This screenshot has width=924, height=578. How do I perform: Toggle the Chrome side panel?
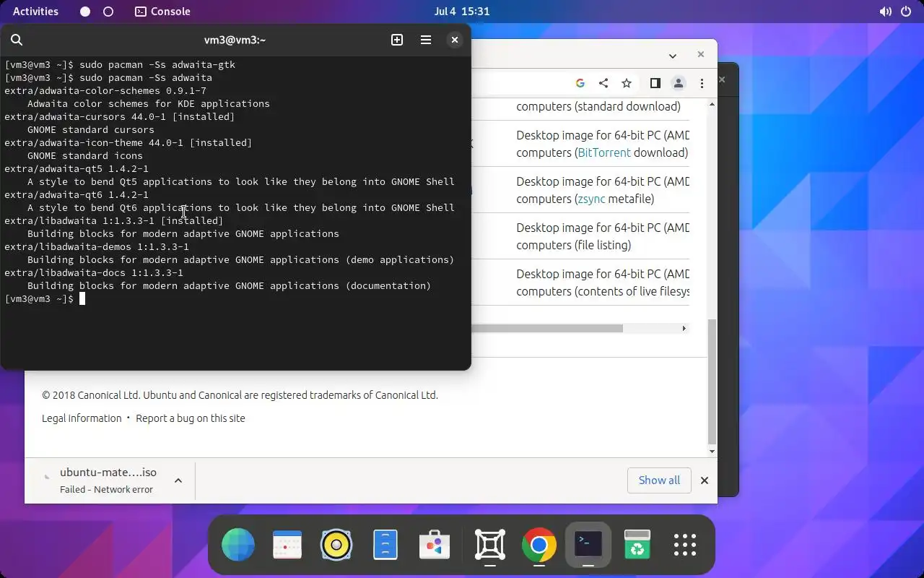(655, 83)
